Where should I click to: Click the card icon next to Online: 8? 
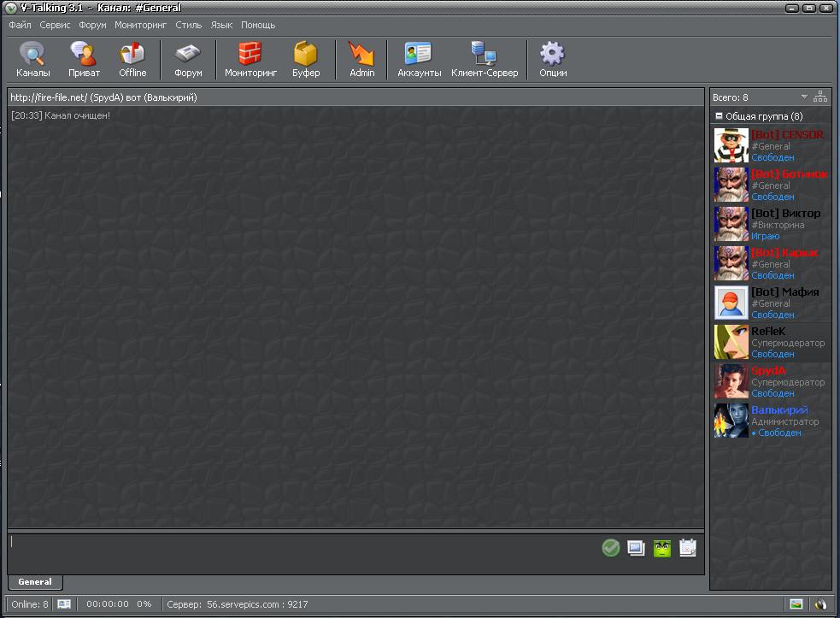(64, 604)
